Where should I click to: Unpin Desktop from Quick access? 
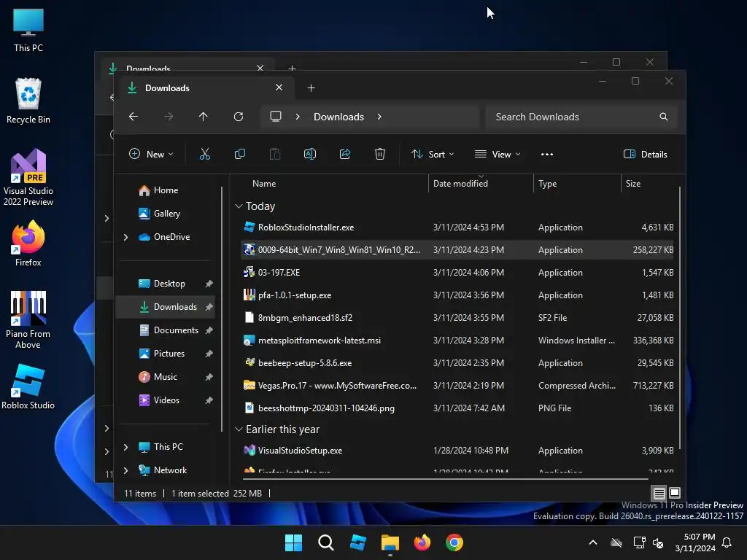209,284
